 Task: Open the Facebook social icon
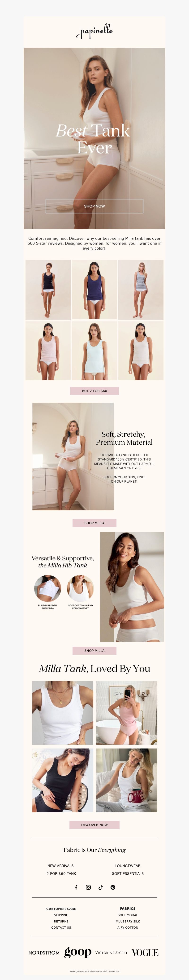tap(76, 887)
